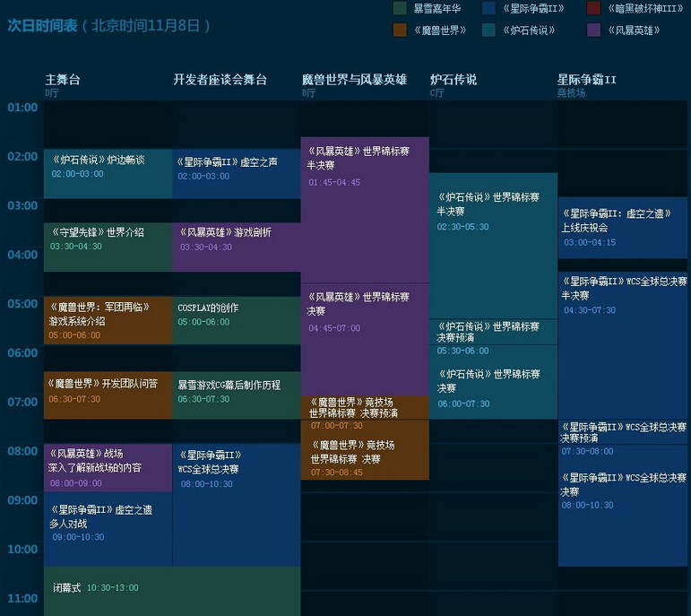Open the developer stage WCS全球总决赛 08:00-10:30 event
The width and height of the screenshot is (691, 616).
pos(237,505)
